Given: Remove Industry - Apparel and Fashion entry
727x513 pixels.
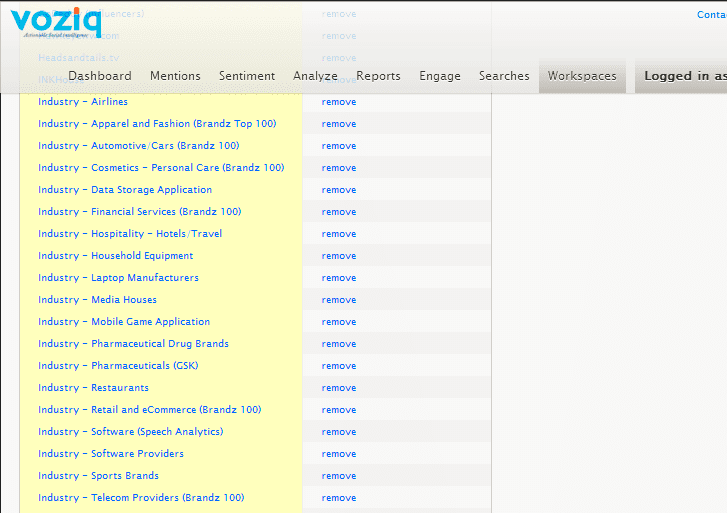Looking at the screenshot, I should 338,124.
